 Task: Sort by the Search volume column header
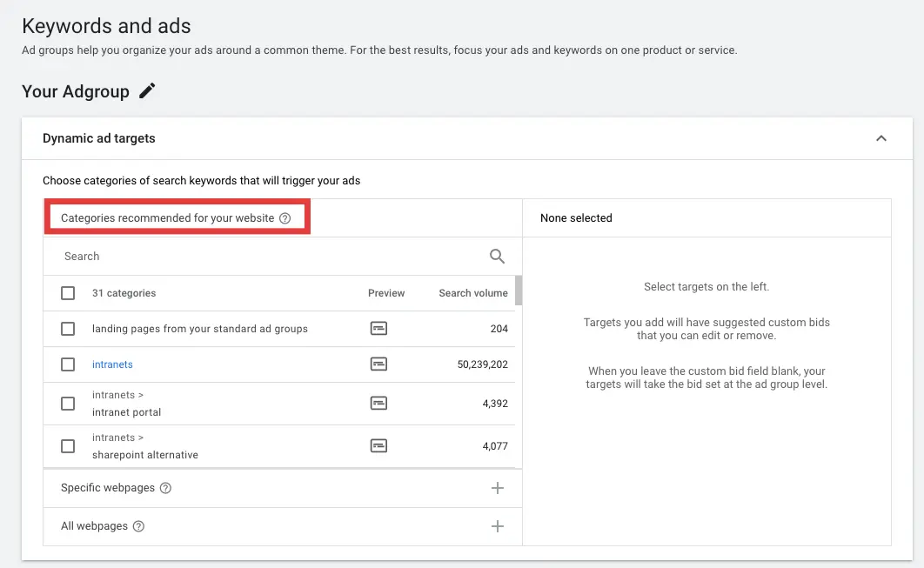pyautogui.click(x=472, y=293)
